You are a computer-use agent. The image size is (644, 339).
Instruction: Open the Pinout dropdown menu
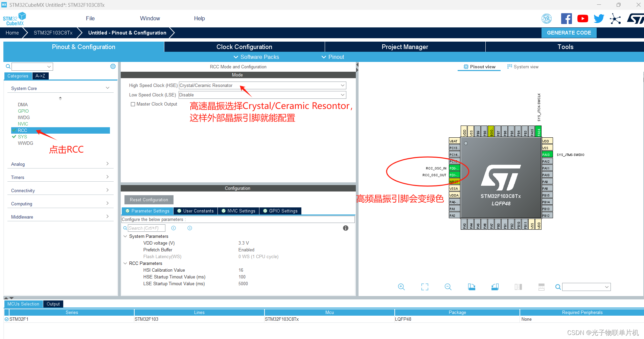coord(333,57)
